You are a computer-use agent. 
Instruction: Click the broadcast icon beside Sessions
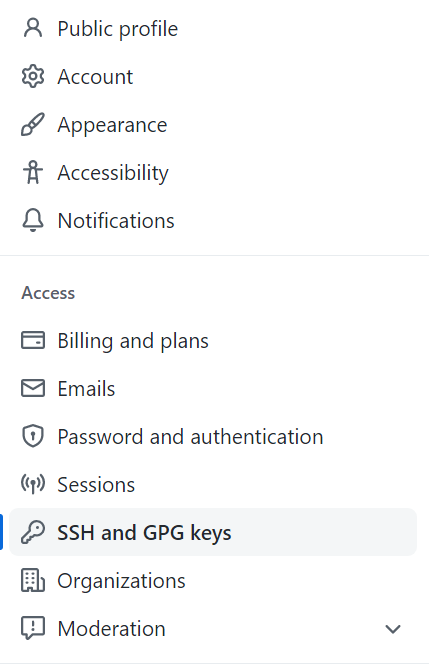tap(33, 484)
